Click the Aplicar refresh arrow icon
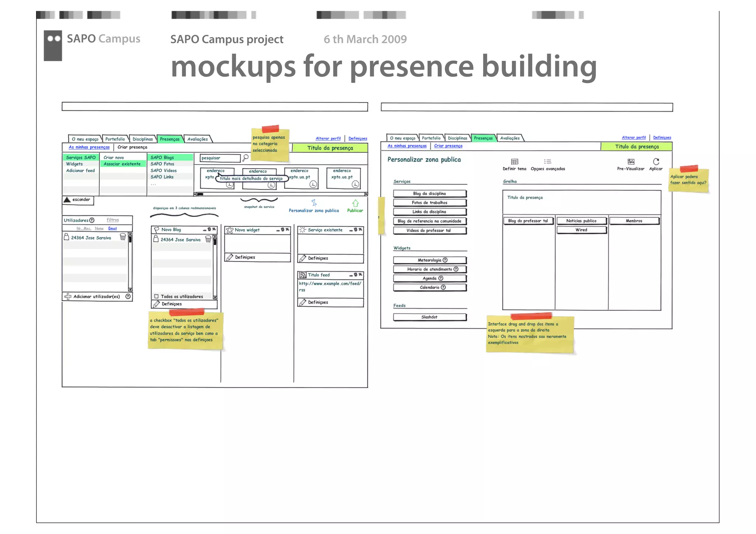 (x=656, y=162)
